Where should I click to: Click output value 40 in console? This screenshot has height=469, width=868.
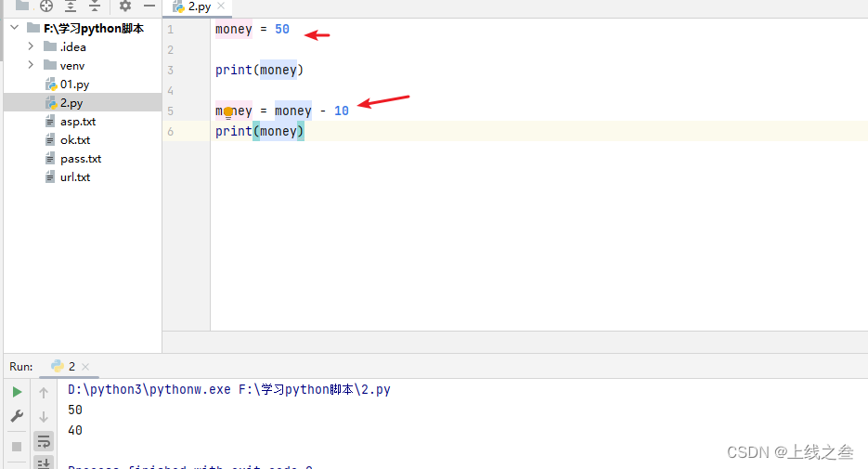click(x=75, y=430)
